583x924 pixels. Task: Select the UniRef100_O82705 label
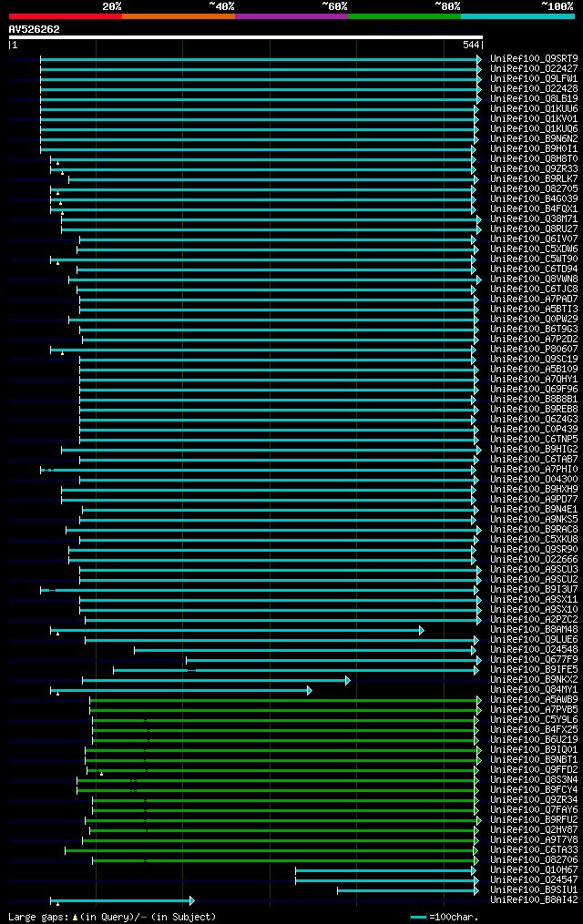534,189
